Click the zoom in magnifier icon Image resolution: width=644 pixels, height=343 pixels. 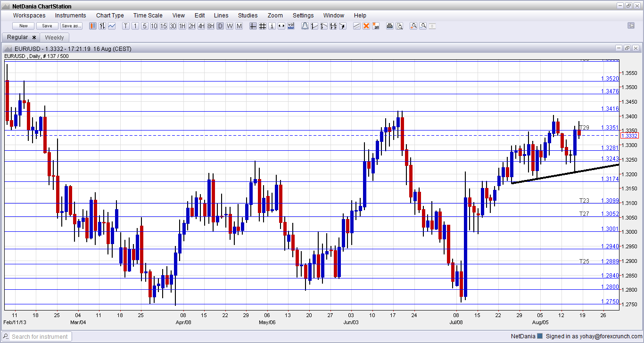413,26
